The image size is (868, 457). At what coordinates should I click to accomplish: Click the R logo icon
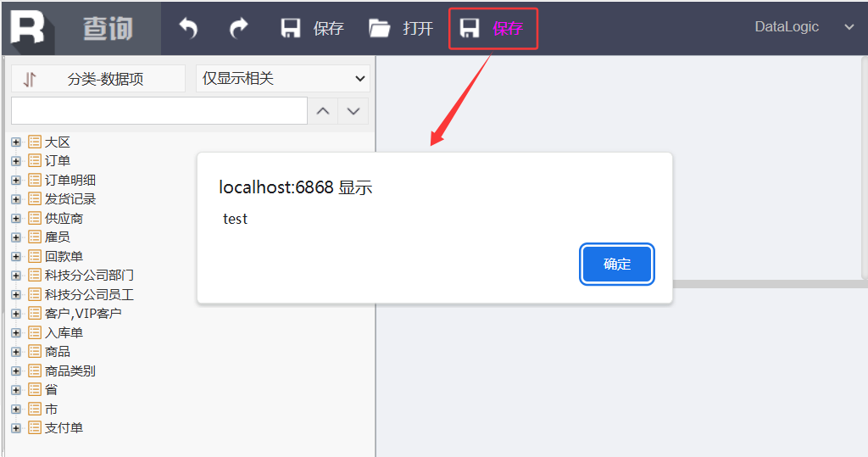[28, 28]
